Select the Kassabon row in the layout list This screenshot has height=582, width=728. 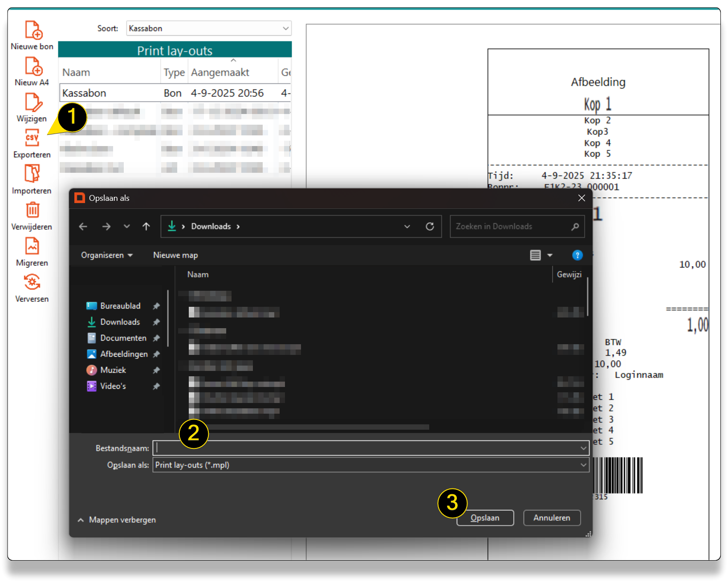click(x=175, y=93)
